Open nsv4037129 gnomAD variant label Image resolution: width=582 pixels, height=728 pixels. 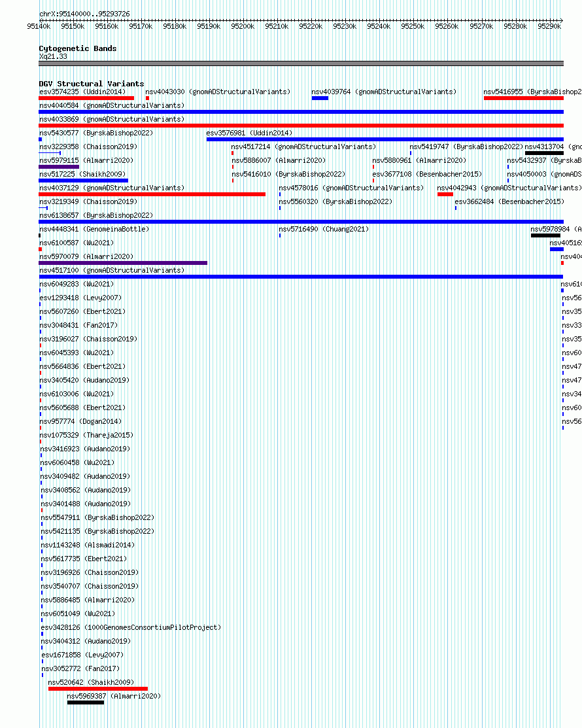112,188
